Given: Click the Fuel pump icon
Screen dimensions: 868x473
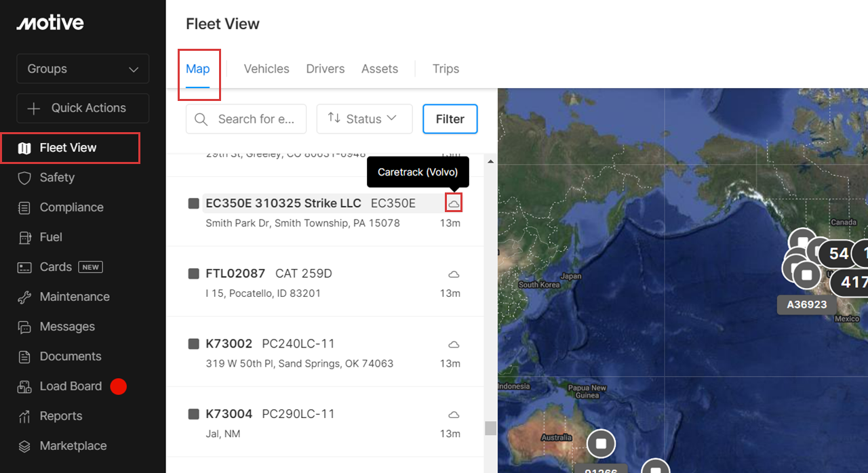Looking at the screenshot, I should 24,237.
